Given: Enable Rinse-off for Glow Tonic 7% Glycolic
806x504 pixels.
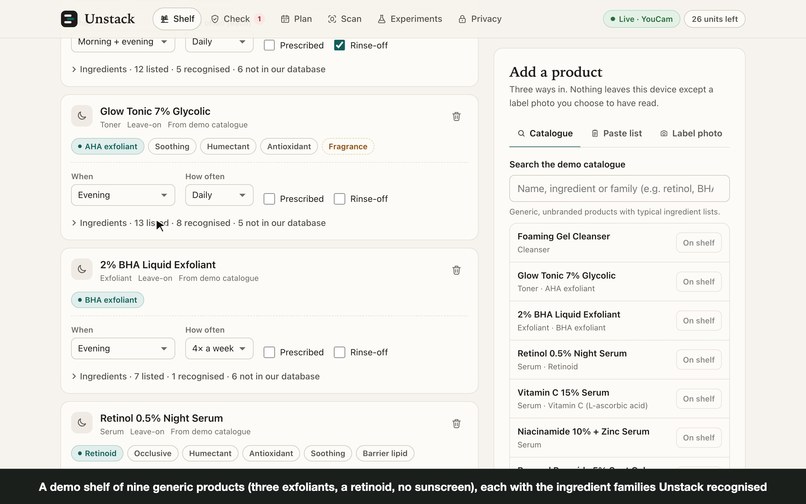Looking at the screenshot, I should [339, 199].
